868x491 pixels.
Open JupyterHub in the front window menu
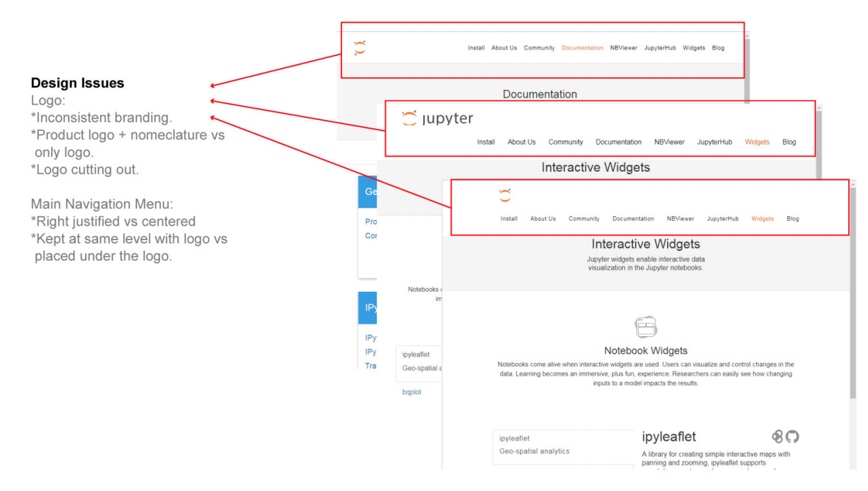click(x=722, y=219)
